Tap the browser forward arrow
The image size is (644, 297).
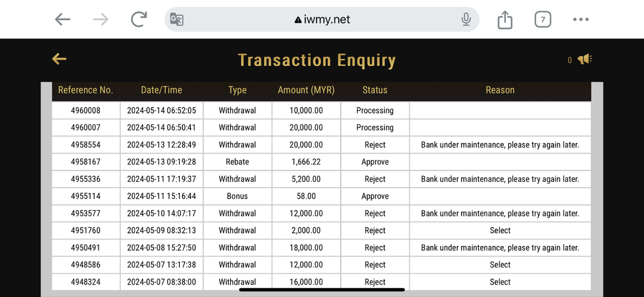coord(101,19)
